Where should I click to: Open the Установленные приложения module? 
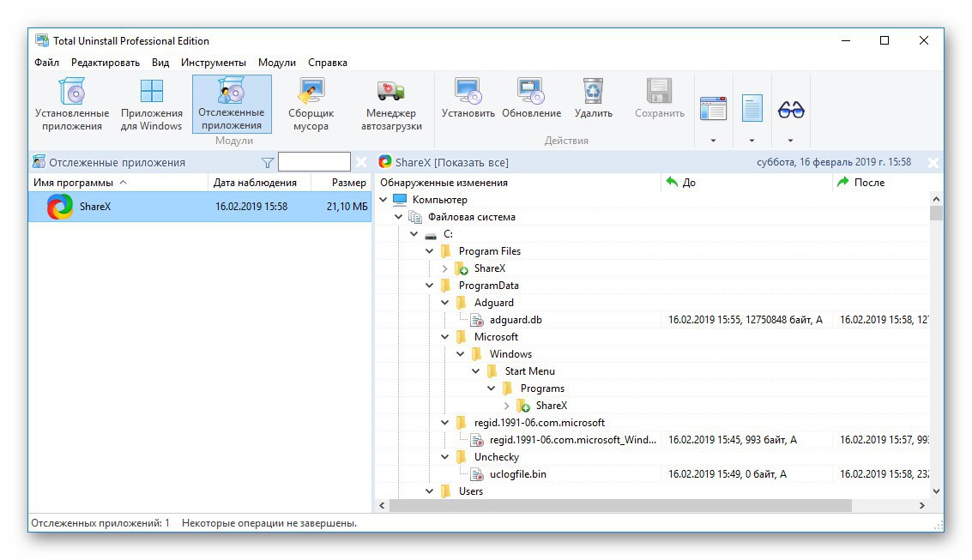pos(72,104)
